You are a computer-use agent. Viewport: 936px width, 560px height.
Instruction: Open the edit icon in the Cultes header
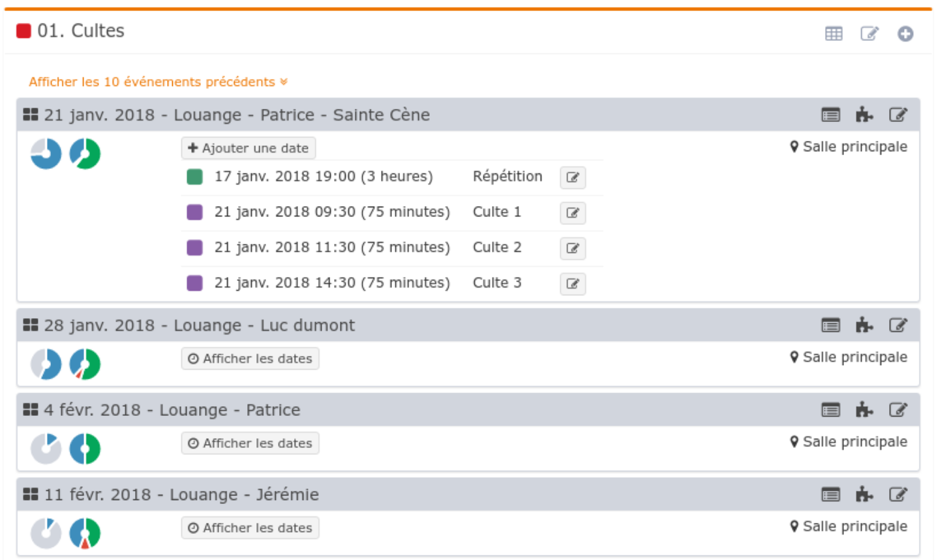869,34
